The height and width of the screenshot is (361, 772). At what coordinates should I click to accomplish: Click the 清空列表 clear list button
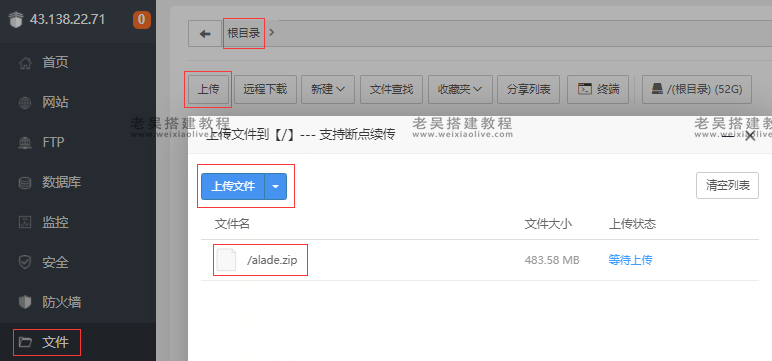(x=727, y=186)
